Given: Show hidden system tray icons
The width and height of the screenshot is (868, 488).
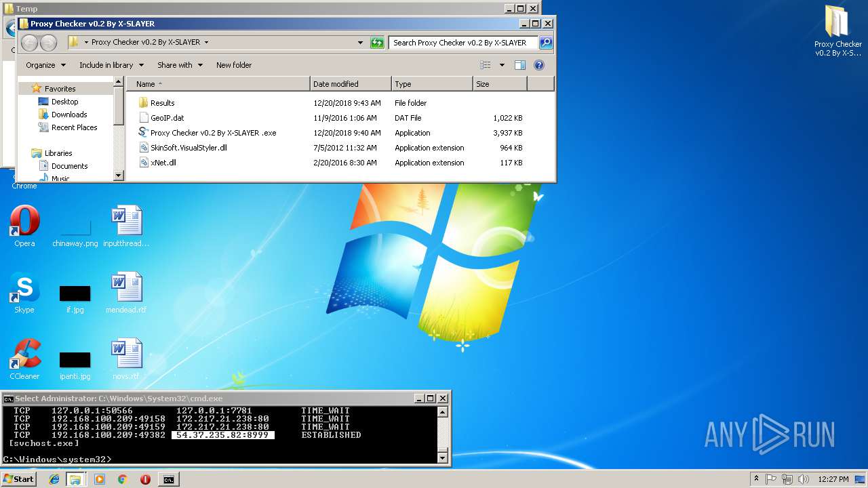Looking at the screenshot, I should [x=756, y=479].
